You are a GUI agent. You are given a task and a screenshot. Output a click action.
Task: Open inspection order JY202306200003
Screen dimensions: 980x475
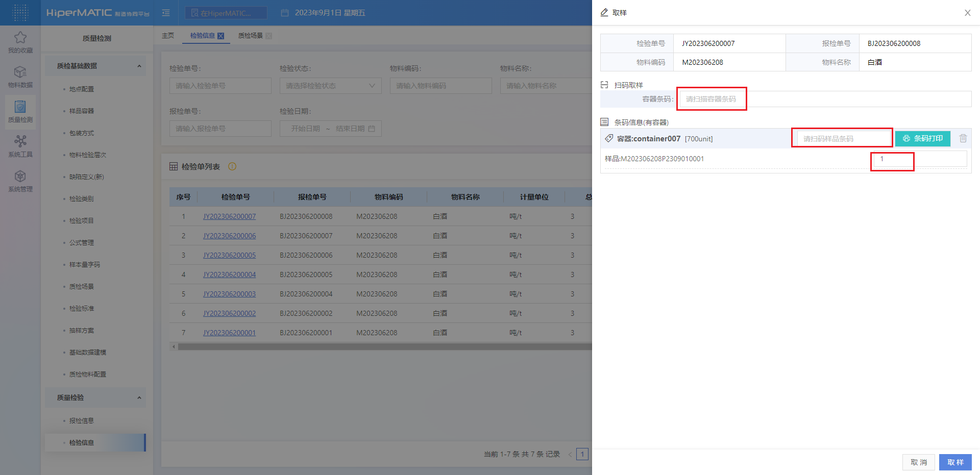pos(230,294)
